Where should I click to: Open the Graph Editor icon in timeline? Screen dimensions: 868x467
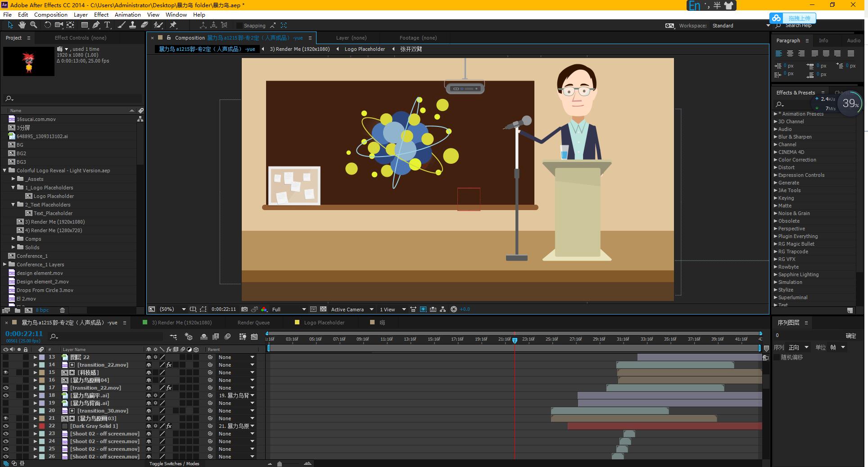point(254,337)
